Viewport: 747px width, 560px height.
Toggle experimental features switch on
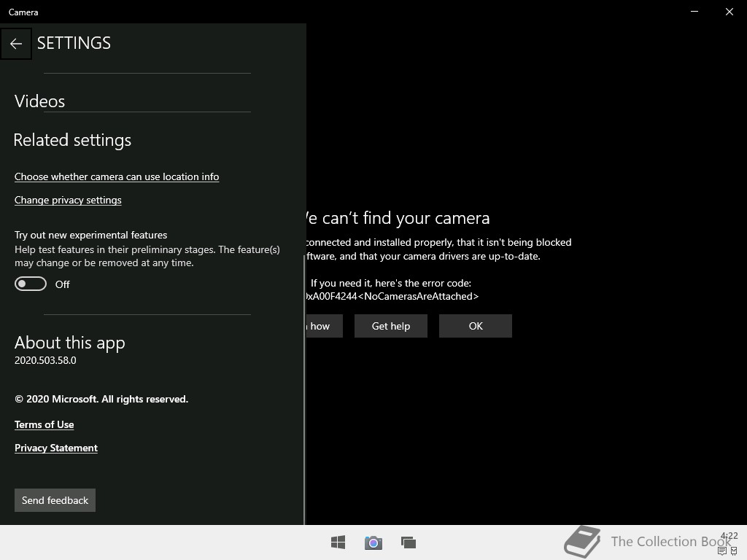coord(31,284)
